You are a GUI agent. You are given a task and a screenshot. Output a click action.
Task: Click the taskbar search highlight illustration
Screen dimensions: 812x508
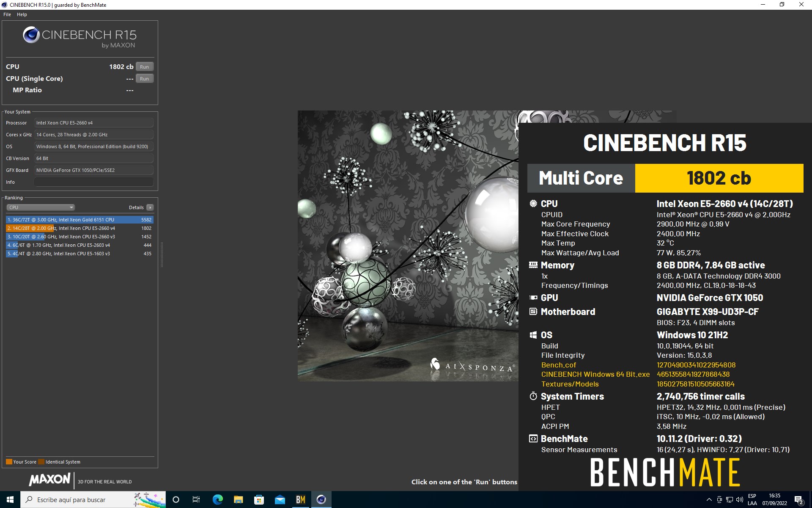[x=149, y=500]
